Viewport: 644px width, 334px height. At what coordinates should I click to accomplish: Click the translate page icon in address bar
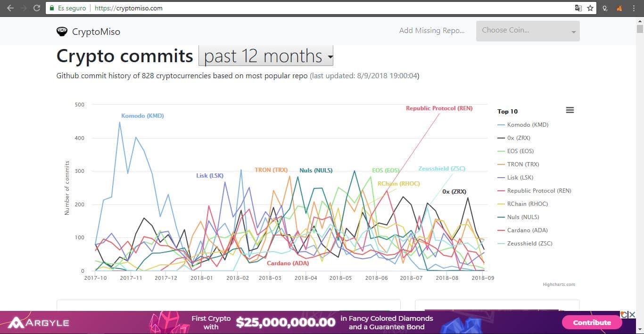pyautogui.click(x=578, y=8)
